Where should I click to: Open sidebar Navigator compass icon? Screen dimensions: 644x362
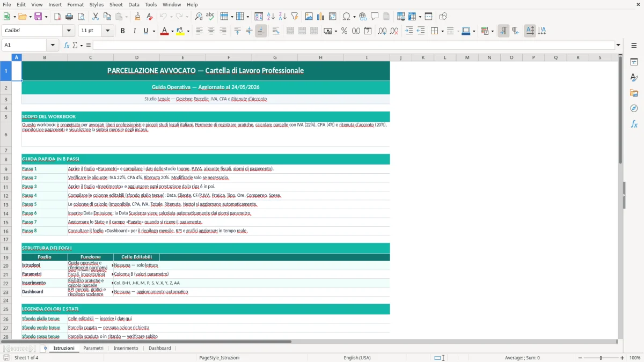coord(634,108)
